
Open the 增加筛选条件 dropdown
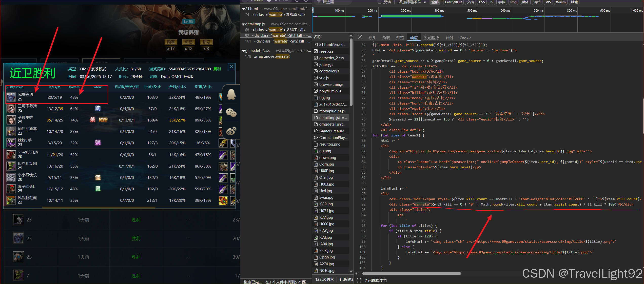(412, 2)
